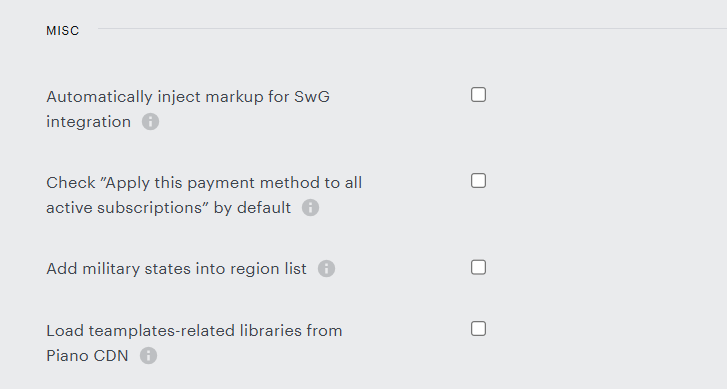Click the word 'integration' in first setting

point(89,122)
